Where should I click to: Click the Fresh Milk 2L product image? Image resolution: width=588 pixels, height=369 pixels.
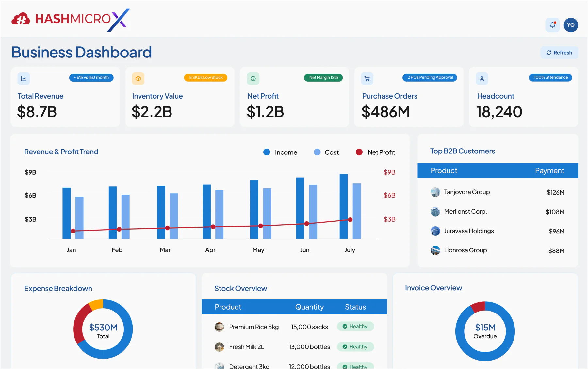pyautogui.click(x=219, y=347)
